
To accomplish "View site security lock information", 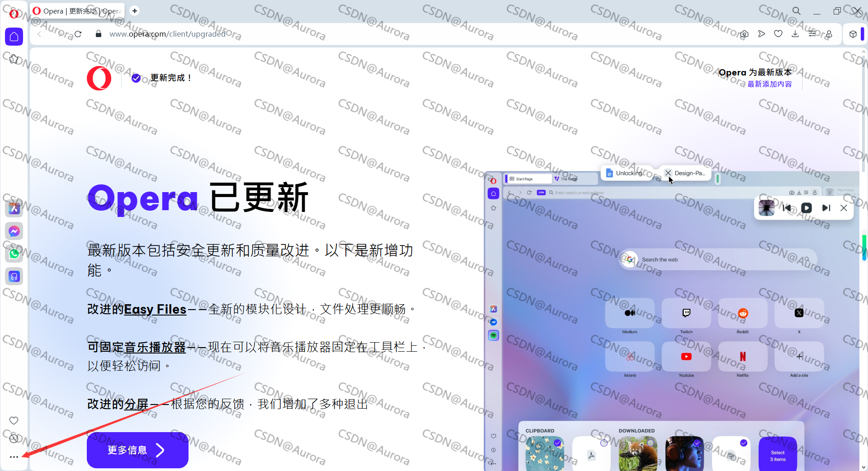I will pos(99,34).
